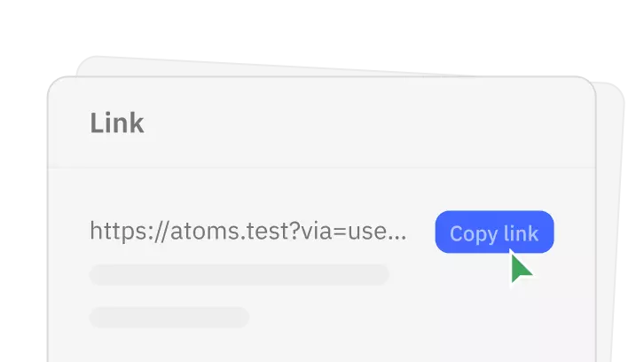This screenshot has width=644, height=362.
Task: Click the "?via=use" query part of URL
Action: point(338,232)
